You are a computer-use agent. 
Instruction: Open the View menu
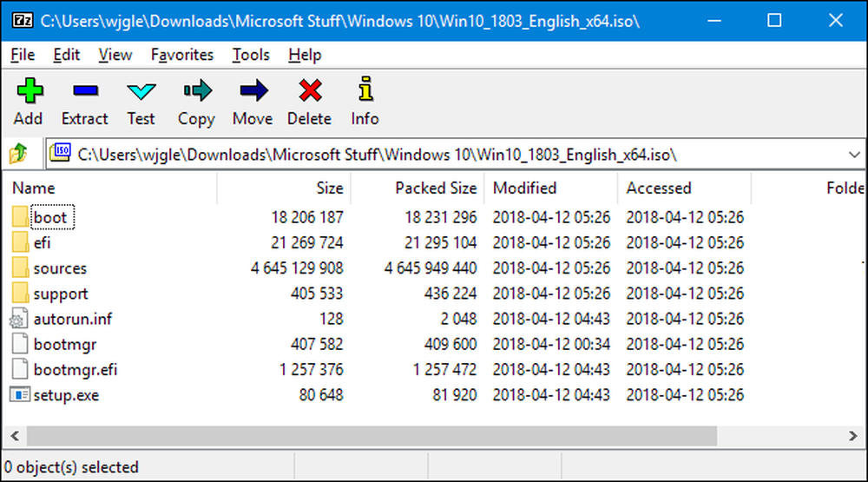click(115, 55)
